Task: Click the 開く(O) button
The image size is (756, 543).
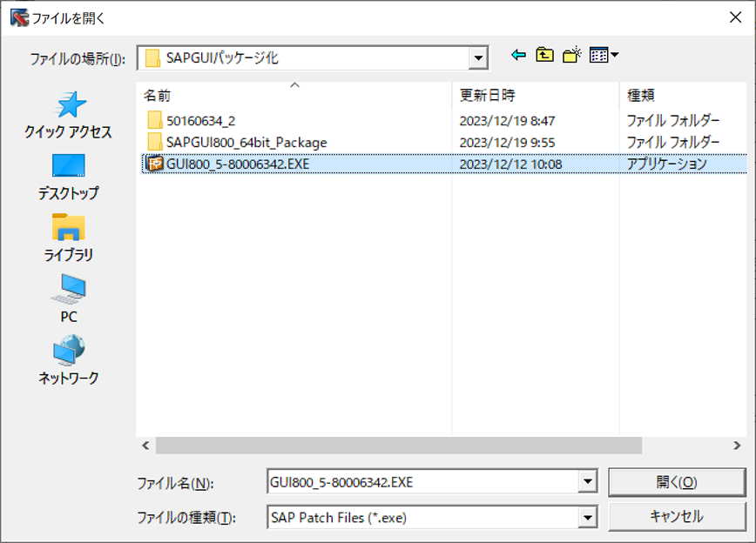Action: click(677, 482)
